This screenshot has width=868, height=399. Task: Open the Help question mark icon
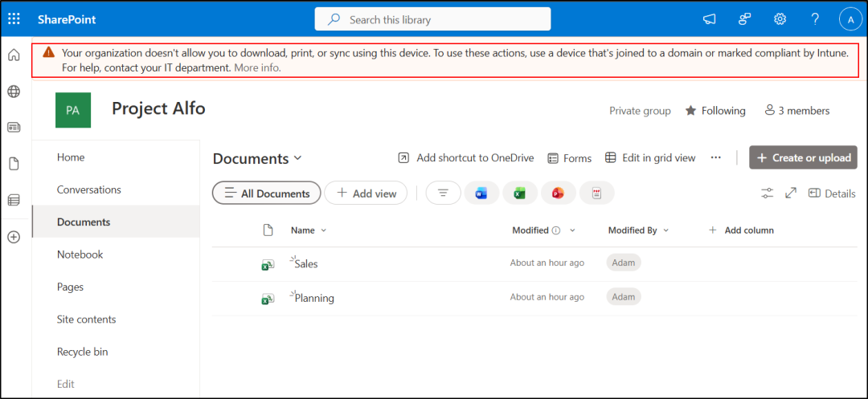(x=815, y=19)
